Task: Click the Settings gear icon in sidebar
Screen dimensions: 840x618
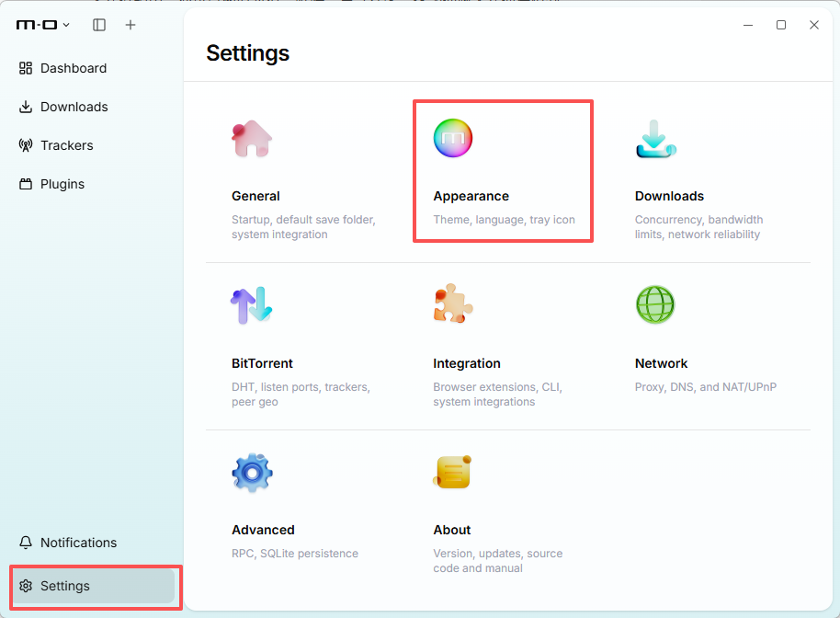Action: click(x=26, y=586)
